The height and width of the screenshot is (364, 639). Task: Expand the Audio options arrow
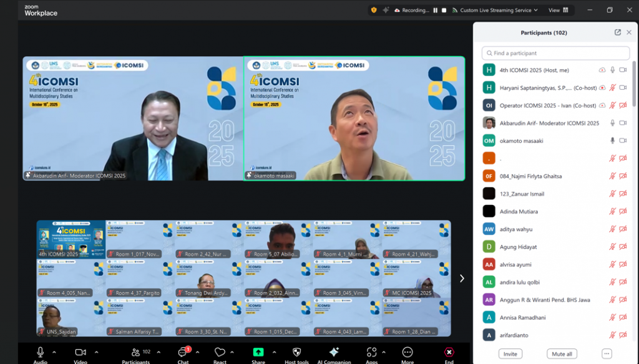click(x=54, y=352)
